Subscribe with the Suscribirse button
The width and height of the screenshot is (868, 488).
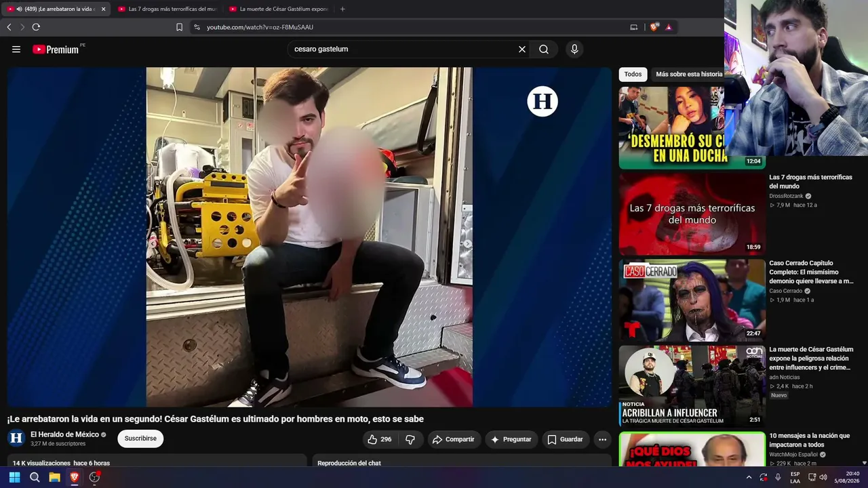coord(140,439)
